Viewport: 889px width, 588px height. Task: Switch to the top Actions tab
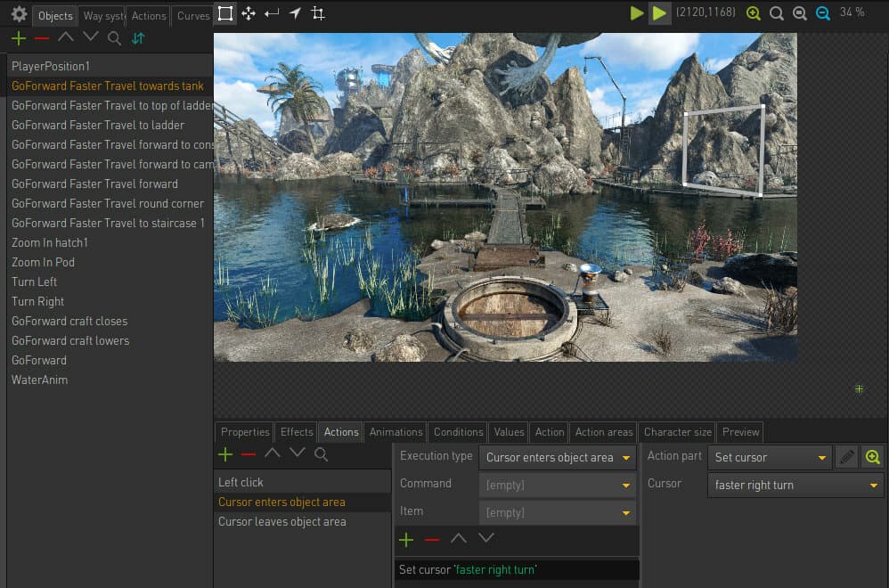pos(149,16)
